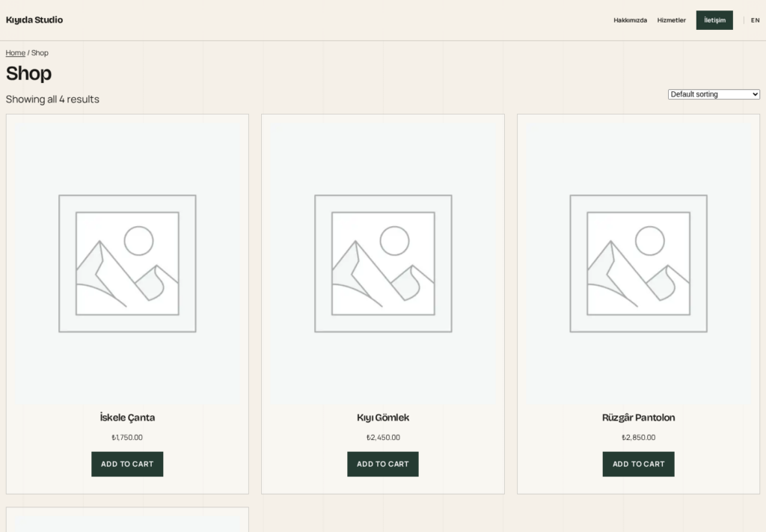Click the Kıyıda Studio site logo
Viewport: 766px width, 532px height.
click(34, 20)
